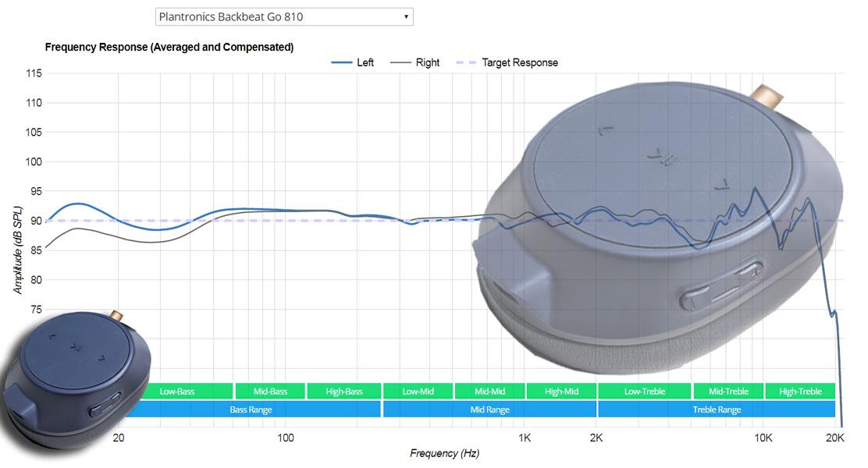Image resolution: width=868 pixels, height=468 pixels.
Task: Click the 20K frequency tick label
Action: (834, 438)
